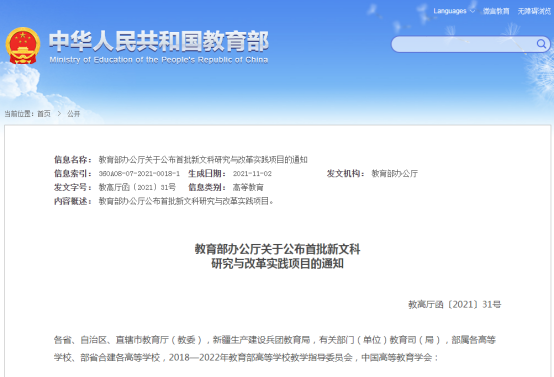This screenshot has width=554, height=377.
Task: Open the 无障碍浏览 accessibility link
Action: pos(534,11)
